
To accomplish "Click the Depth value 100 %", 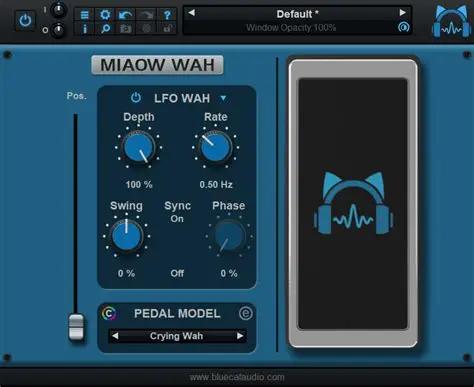I will [139, 184].
